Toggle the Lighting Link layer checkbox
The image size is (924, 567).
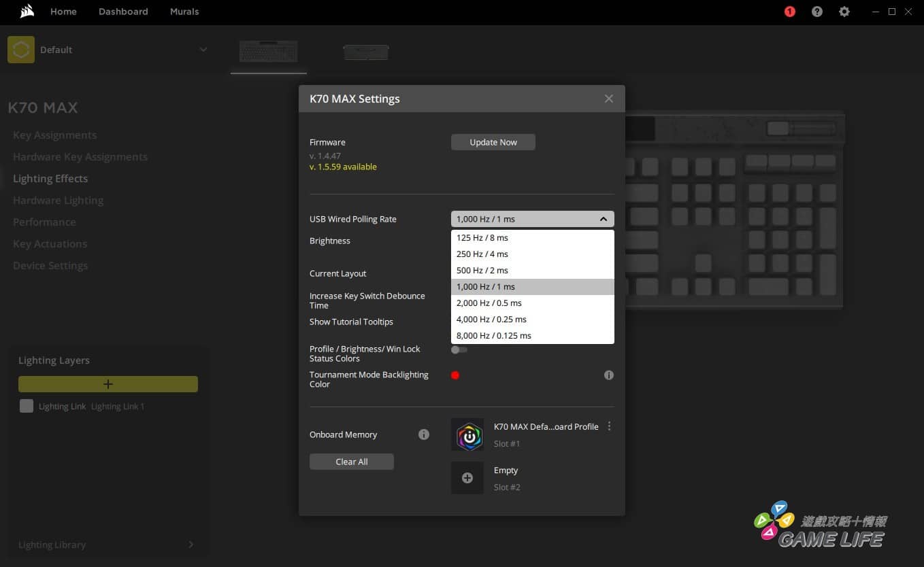tap(27, 406)
